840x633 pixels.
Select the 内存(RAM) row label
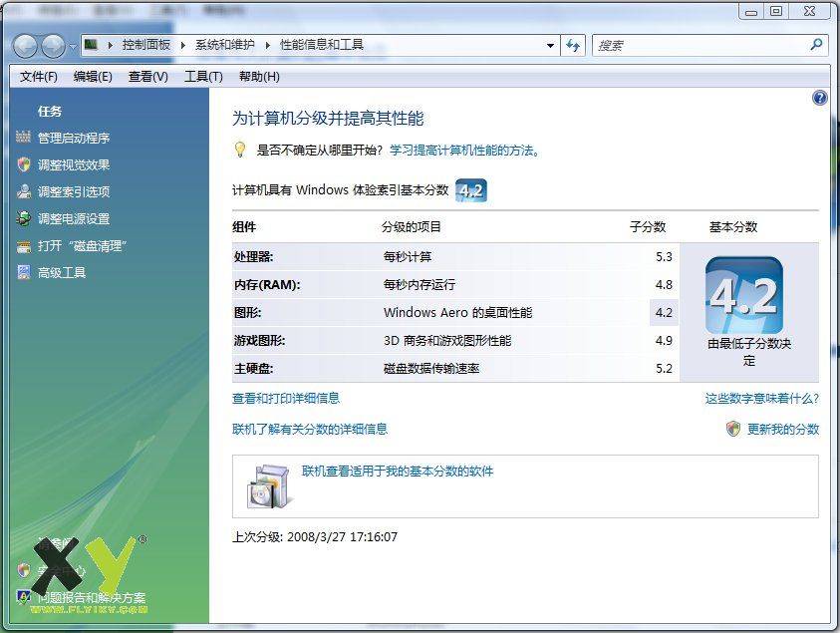click(x=267, y=285)
